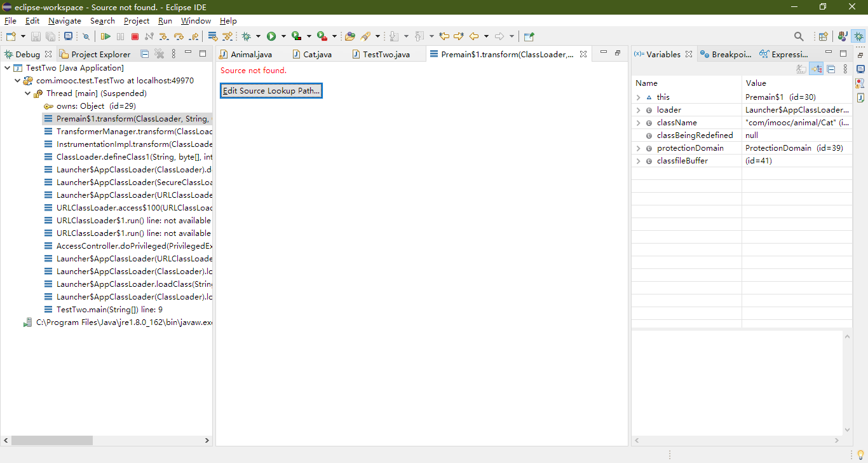Terminate the debug session with the red stop icon

pyautogui.click(x=135, y=36)
